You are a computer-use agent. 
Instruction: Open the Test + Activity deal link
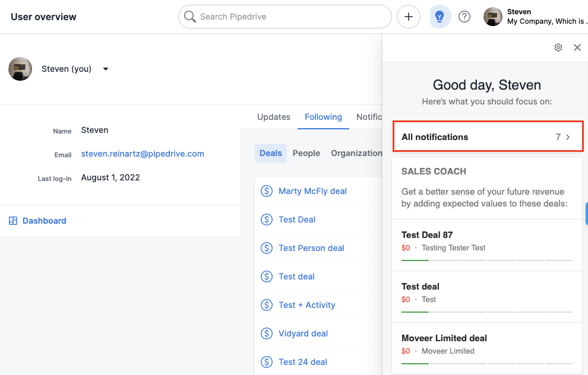tap(306, 305)
